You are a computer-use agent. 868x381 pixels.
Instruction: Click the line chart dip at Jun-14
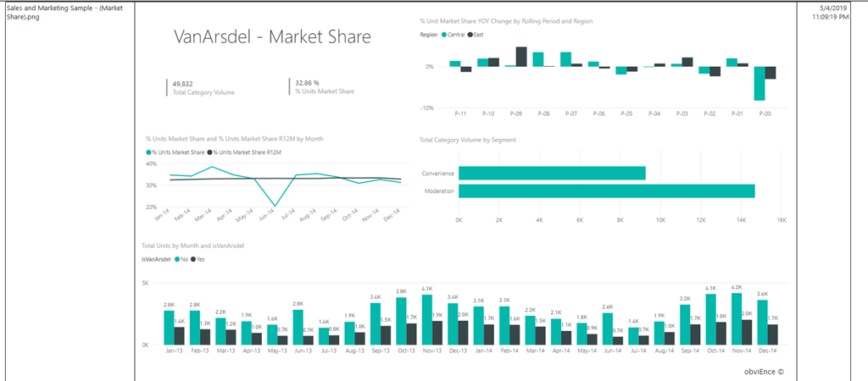click(x=272, y=205)
